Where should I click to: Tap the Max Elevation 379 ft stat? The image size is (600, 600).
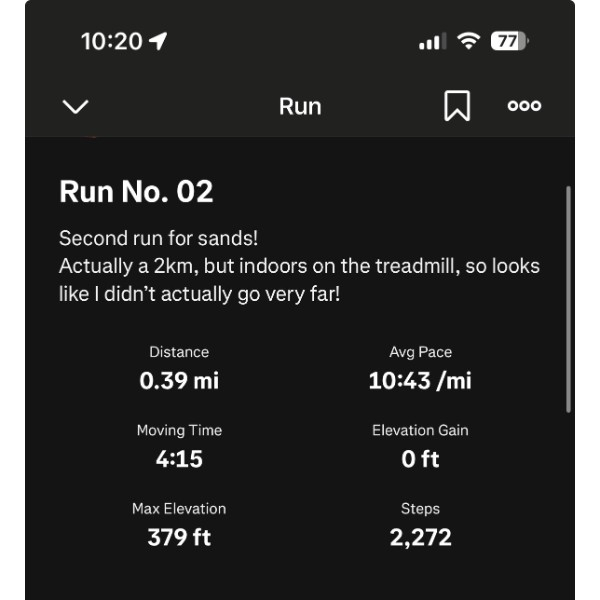click(x=179, y=525)
